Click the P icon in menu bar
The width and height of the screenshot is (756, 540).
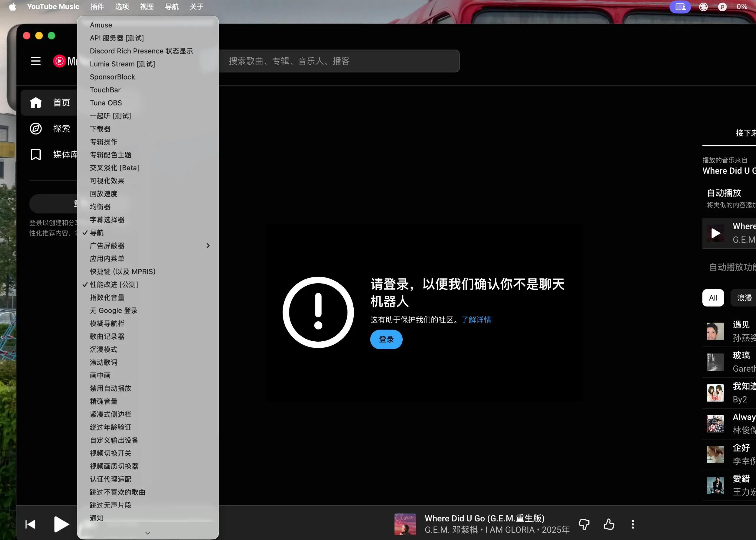click(722, 7)
